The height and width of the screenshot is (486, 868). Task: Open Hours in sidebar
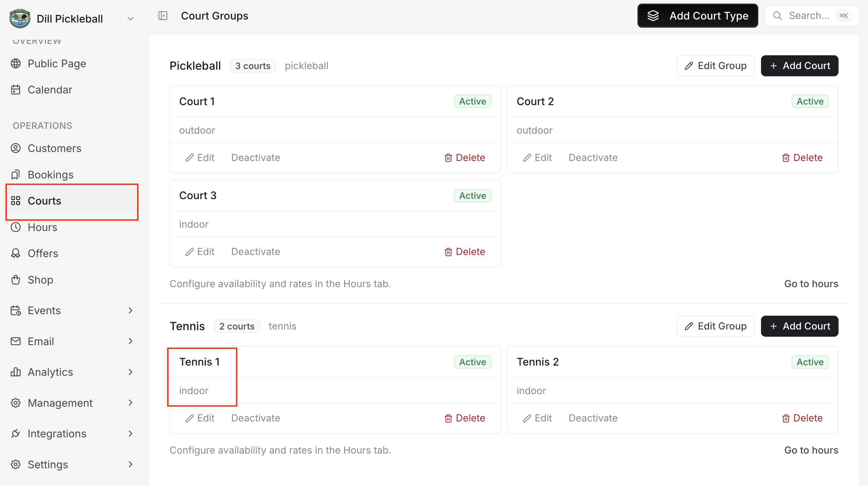point(42,227)
